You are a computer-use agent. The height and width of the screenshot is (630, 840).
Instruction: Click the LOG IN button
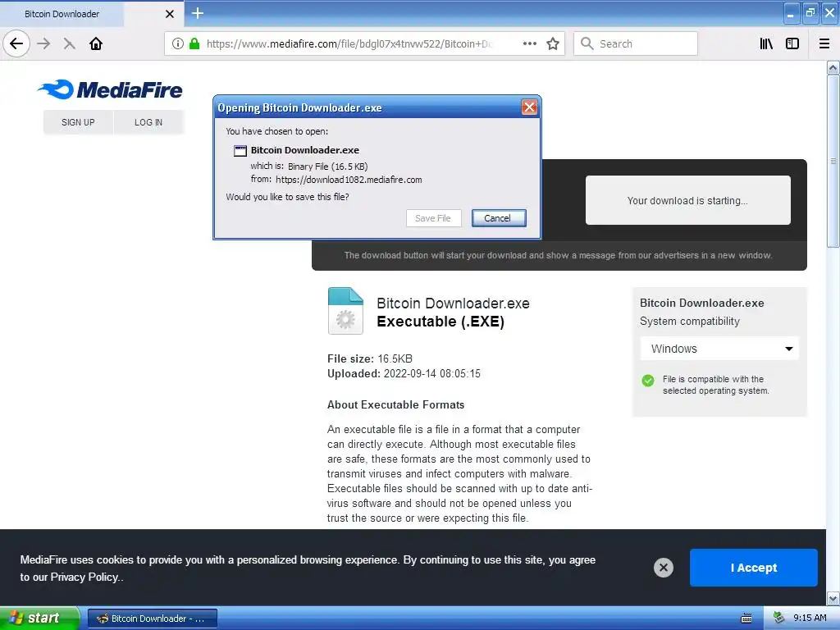tap(148, 122)
